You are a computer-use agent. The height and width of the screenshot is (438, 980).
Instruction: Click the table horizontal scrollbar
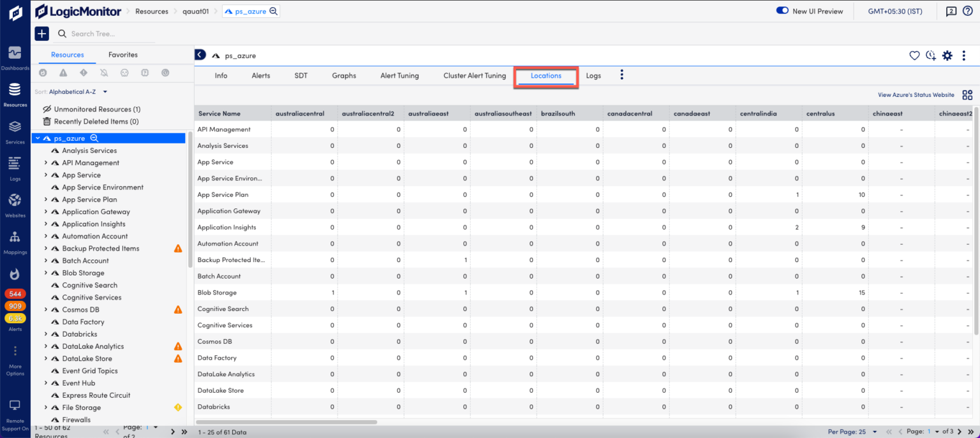[x=286, y=421]
